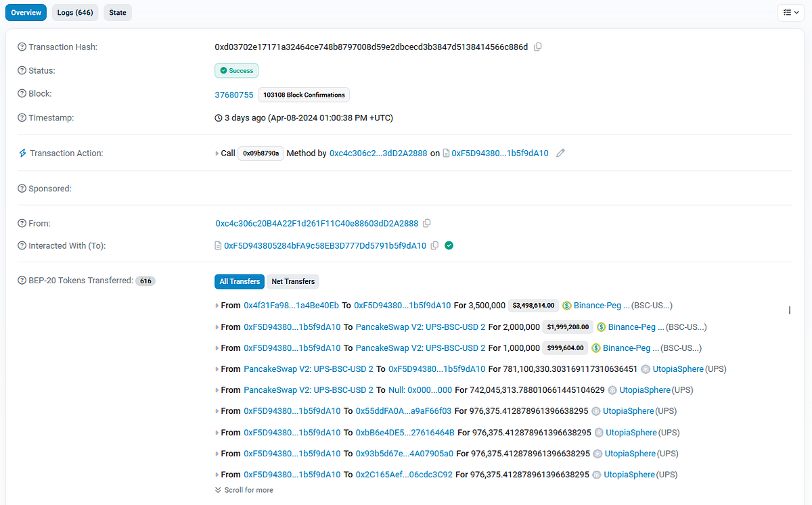Screen dimensions: 812x505
Task: Open the display settings dropdown at top right
Action: click(x=790, y=12)
